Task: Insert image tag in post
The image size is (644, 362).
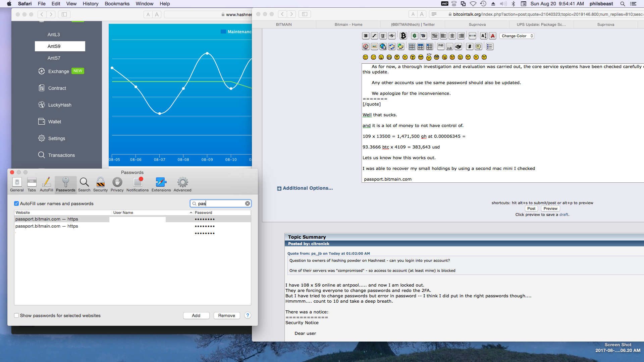Action: pyautogui.click(x=374, y=47)
